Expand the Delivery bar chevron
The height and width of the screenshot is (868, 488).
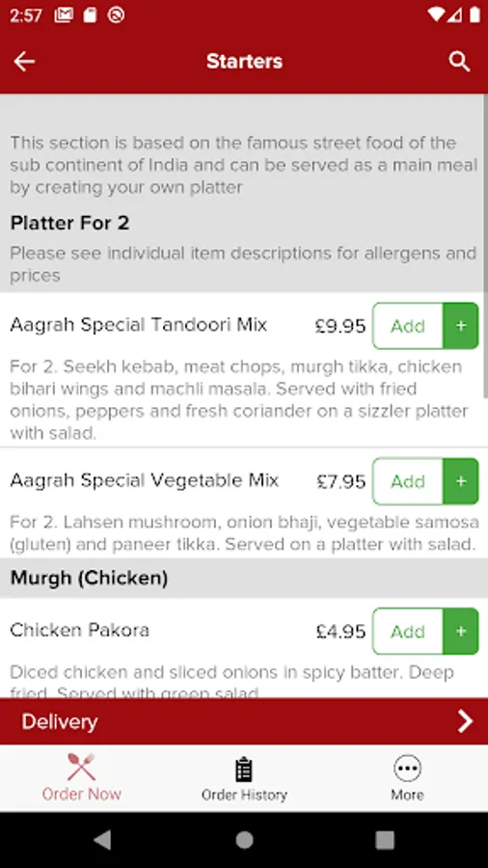coord(465,721)
